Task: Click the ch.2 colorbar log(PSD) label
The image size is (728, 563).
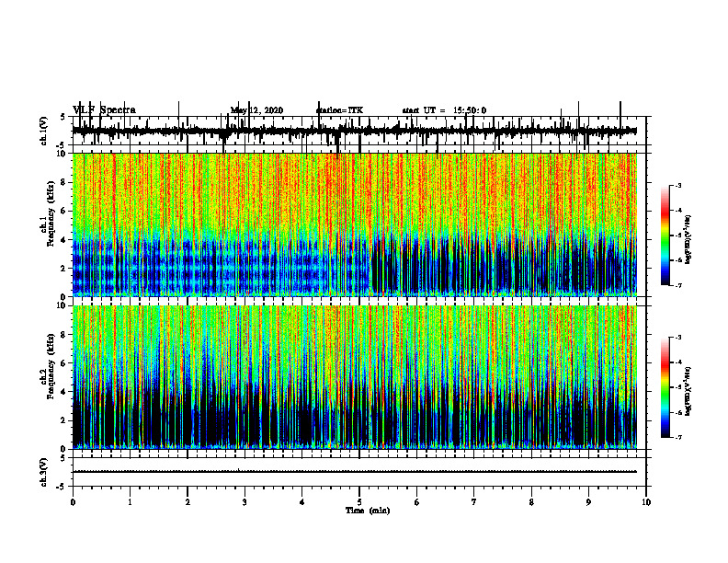Action: [x=688, y=391]
